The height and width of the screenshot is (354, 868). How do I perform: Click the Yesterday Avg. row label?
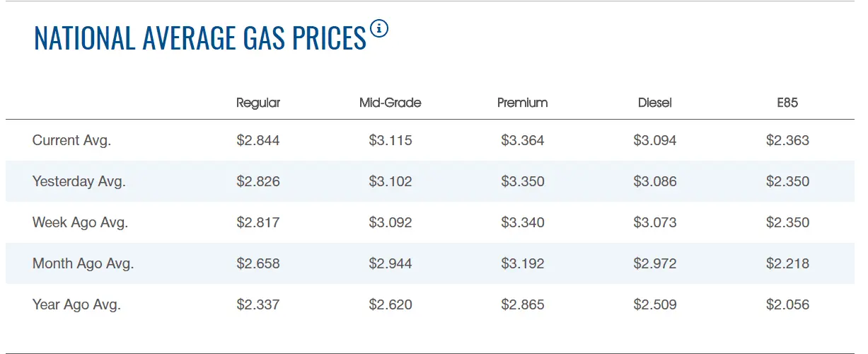(x=79, y=181)
